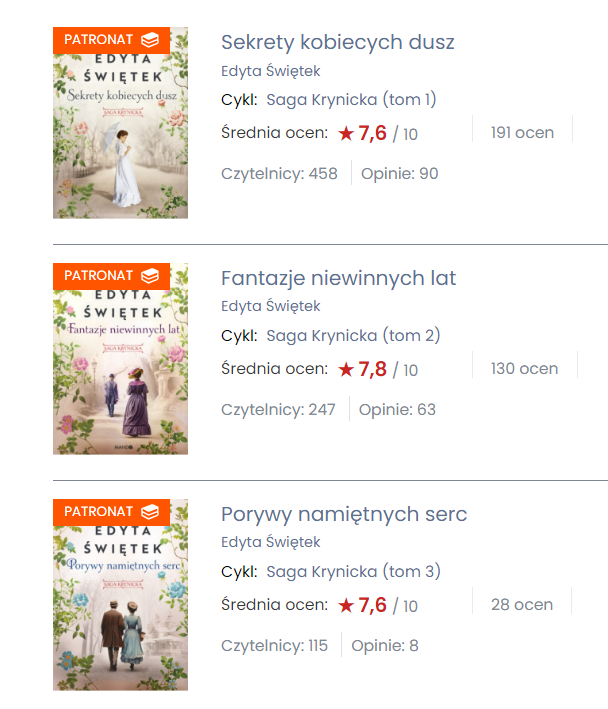Open the title link Porywy namiętnych serc
This screenshot has height=709, width=608.
pyautogui.click(x=344, y=514)
